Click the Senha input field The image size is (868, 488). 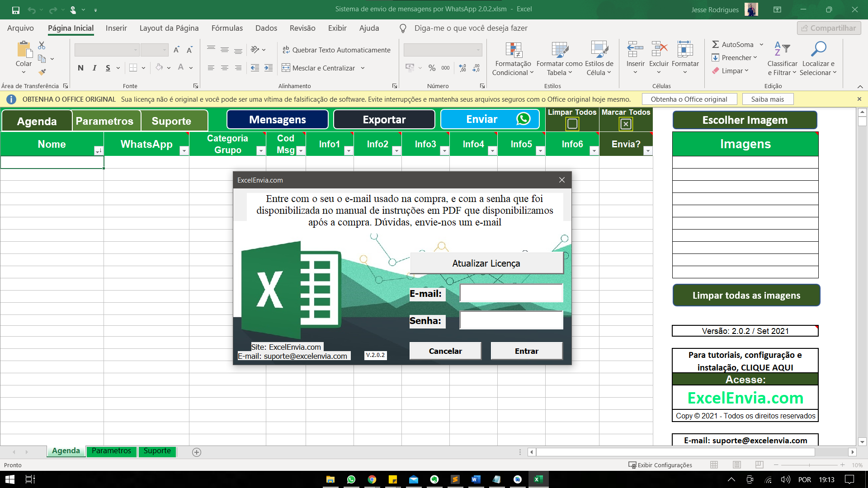pos(511,320)
